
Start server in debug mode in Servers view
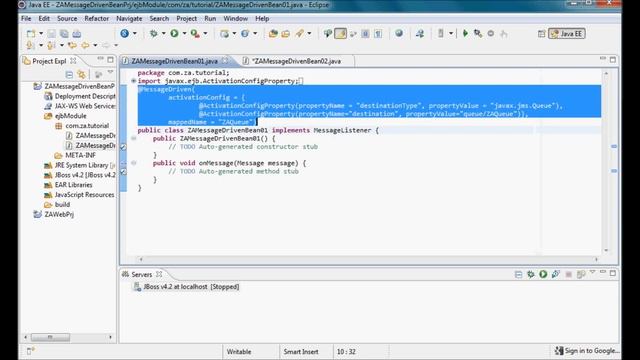pos(531,274)
